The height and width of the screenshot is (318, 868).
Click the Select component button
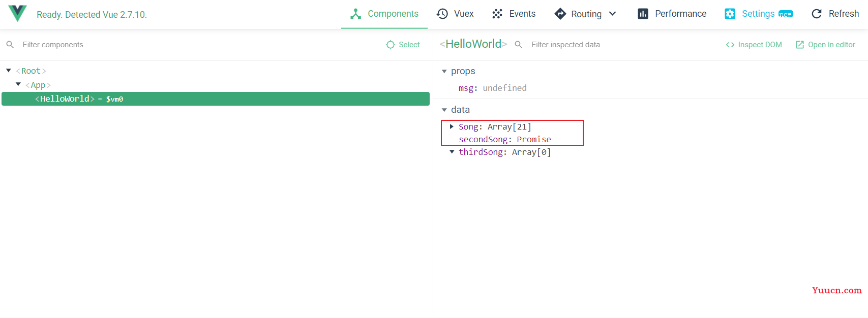click(x=403, y=45)
